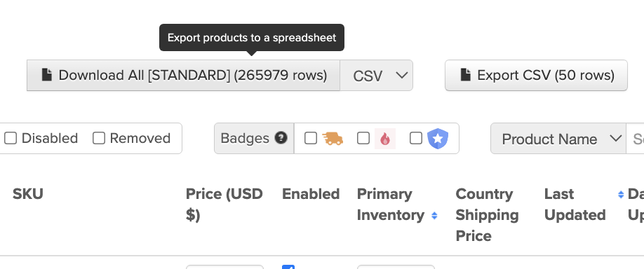Export CSV of 50 rows

[x=536, y=76]
